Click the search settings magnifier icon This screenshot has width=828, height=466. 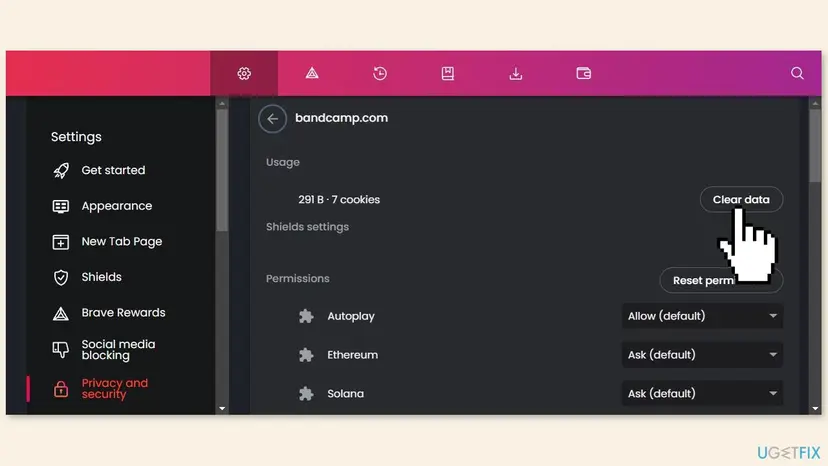tap(797, 73)
